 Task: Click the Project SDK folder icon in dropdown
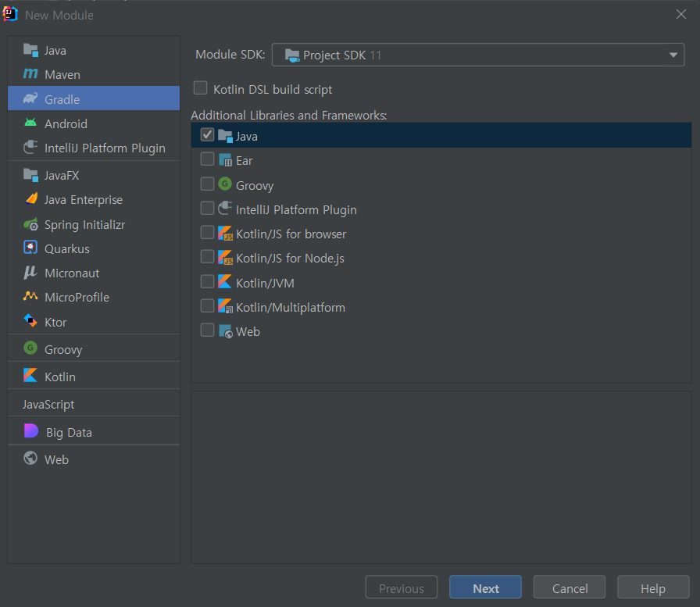(292, 55)
